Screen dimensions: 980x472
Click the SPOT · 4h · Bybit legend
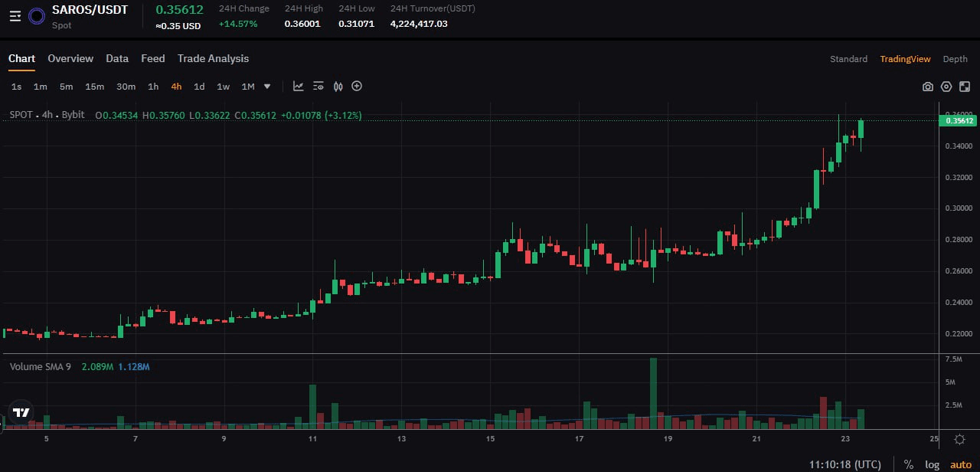[x=47, y=115]
